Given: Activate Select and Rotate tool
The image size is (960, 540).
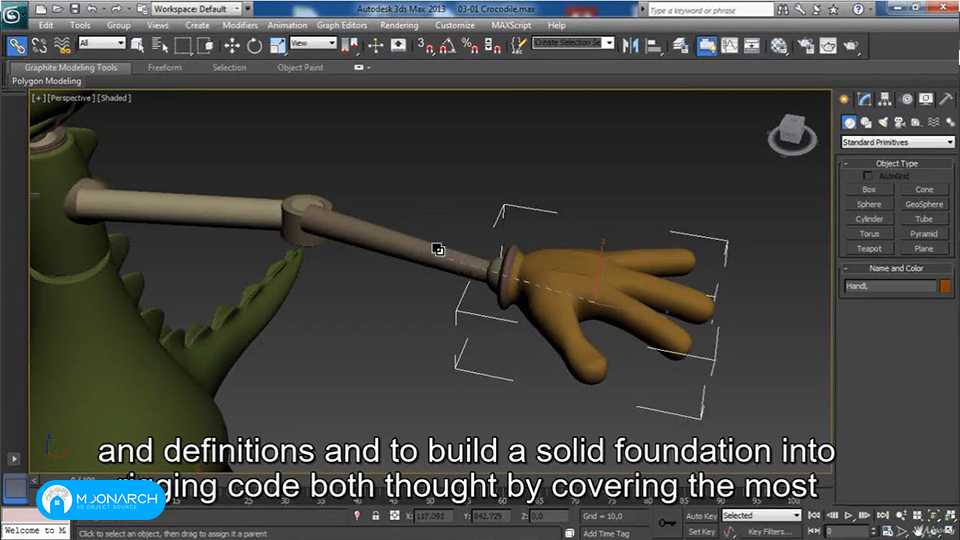Looking at the screenshot, I should pos(254,45).
